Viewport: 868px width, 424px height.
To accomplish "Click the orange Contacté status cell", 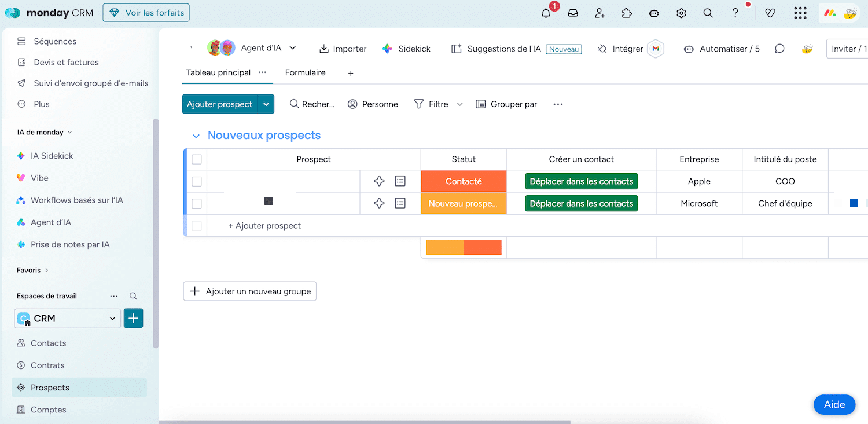I will click(464, 181).
